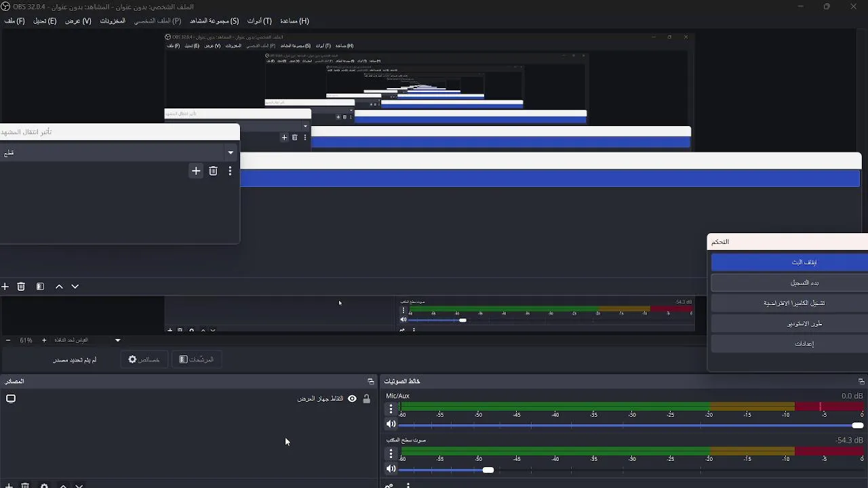Stop streaming with إيقاف البث button

(x=789, y=262)
